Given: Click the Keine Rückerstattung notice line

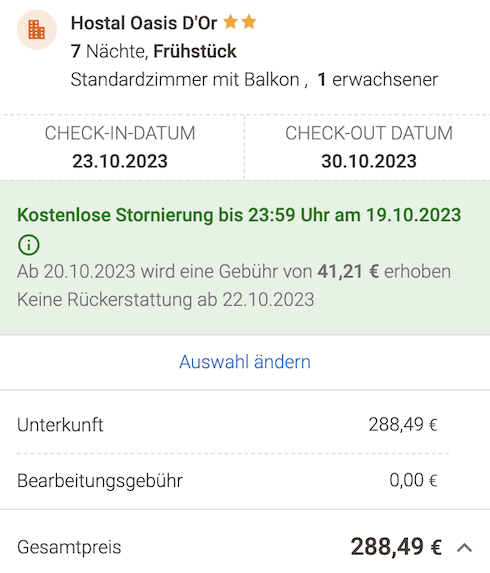Looking at the screenshot, I should [x=166, y=300].
